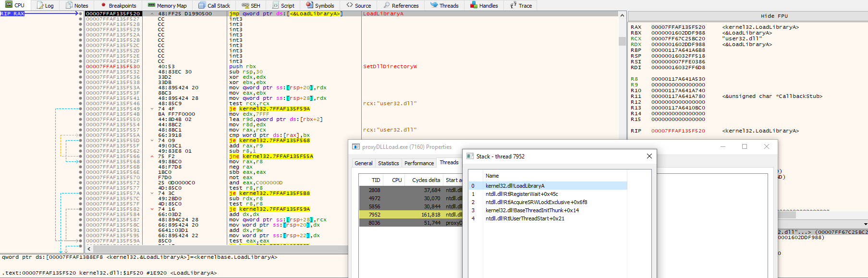Image resolution: width=868 pixels, height=278 pixels.
Task: Select the RSP register value 00000016032FF518
Action: [678, 56]
